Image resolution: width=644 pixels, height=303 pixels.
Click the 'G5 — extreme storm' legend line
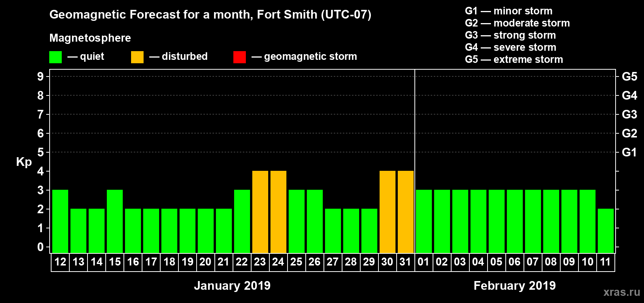(x=514, y=59)
